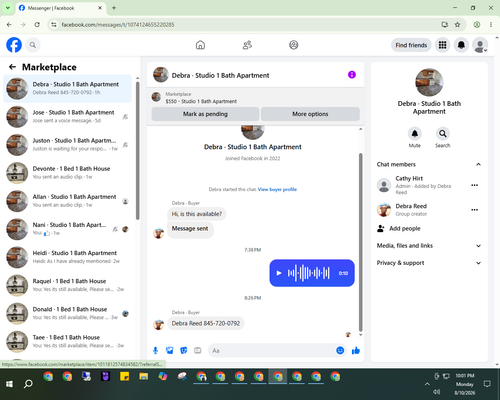Screen dimensions: 500x400
Task: Click the Mark as pending button
Action: (205, 114)
